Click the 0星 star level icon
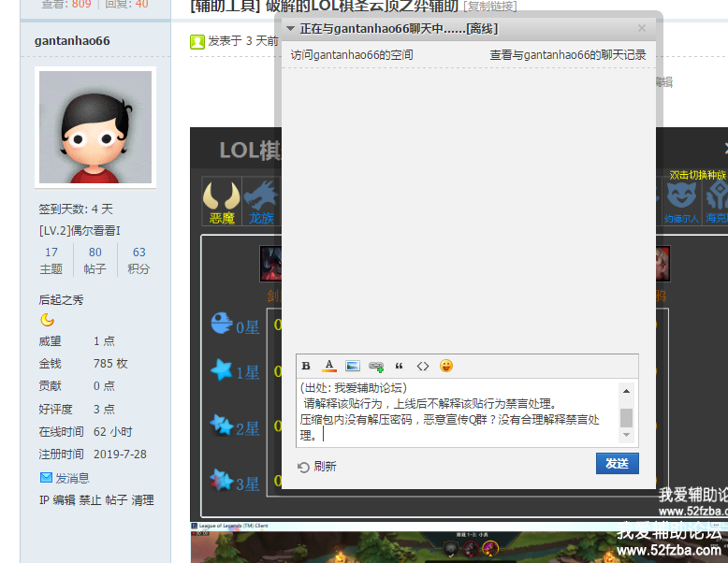The height and width of the screenshot is (563, 728). pos(222,323)
